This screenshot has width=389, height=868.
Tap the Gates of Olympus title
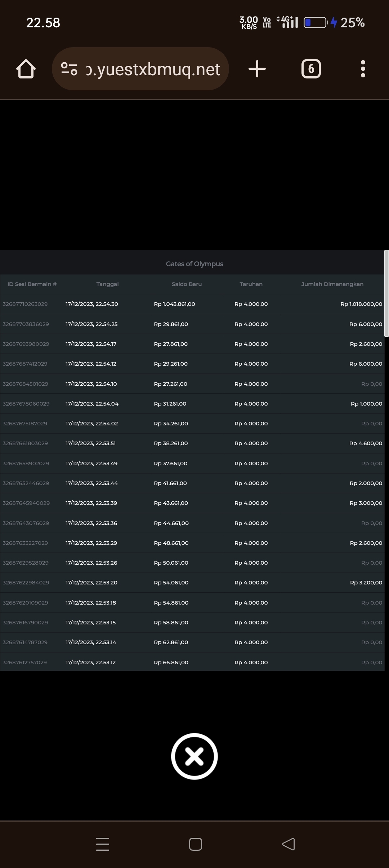coord(194,264)
